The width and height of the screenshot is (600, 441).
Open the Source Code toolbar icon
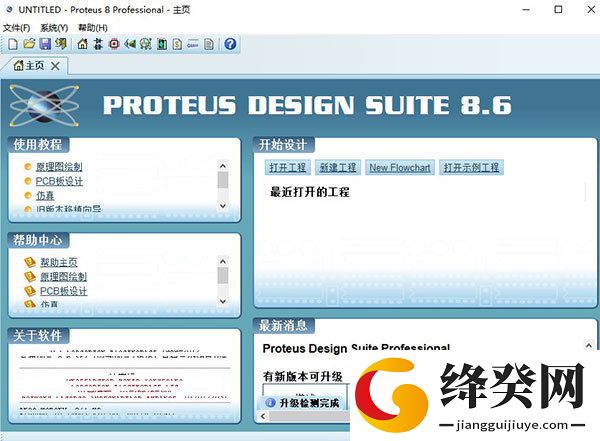pyautogui.click(x=193, y=44)
